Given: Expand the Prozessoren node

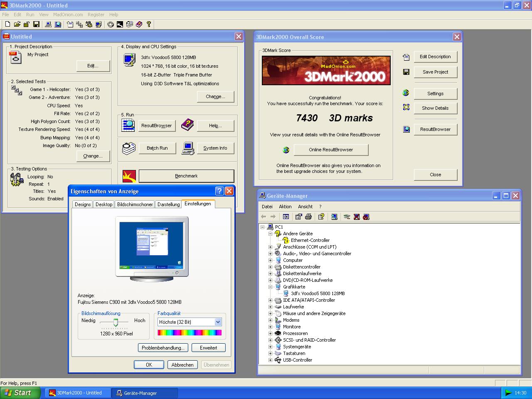Looking at the screenshot, I should pyautogui.click(x=270, y=333).
